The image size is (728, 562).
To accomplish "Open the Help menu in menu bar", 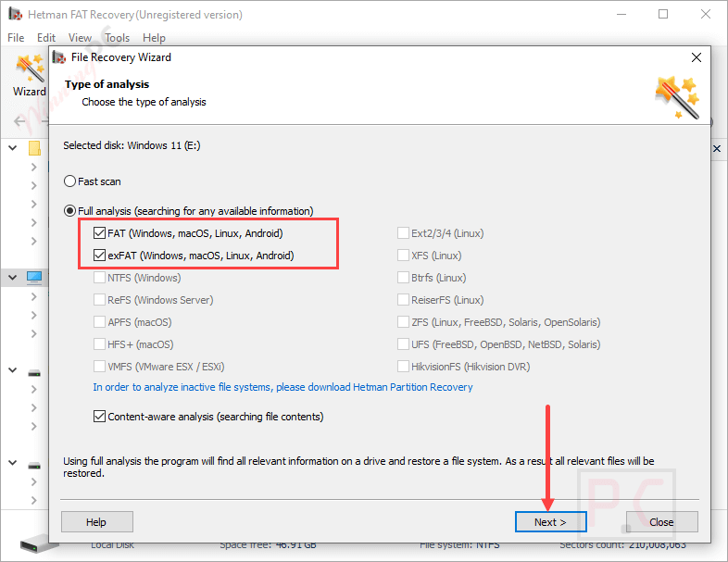I will pos(154,38).
